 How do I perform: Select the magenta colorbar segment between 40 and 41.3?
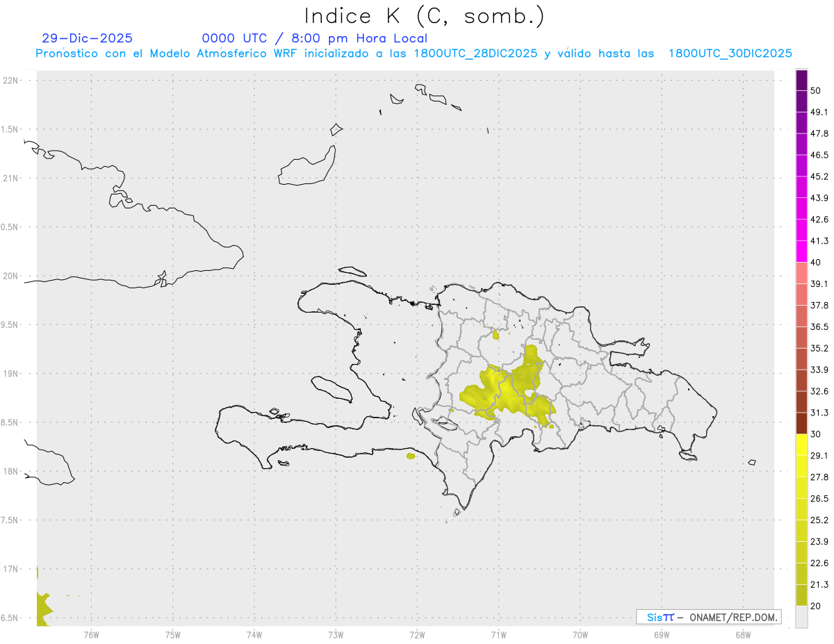801,251
